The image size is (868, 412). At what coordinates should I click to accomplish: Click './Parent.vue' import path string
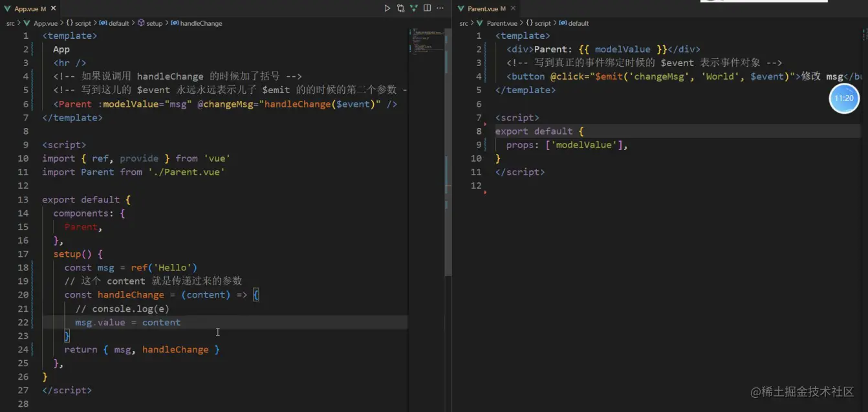[x=186, y=172]
